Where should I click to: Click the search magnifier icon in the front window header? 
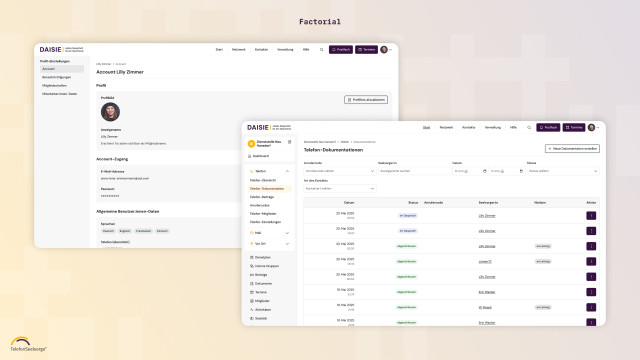[529, 128]
